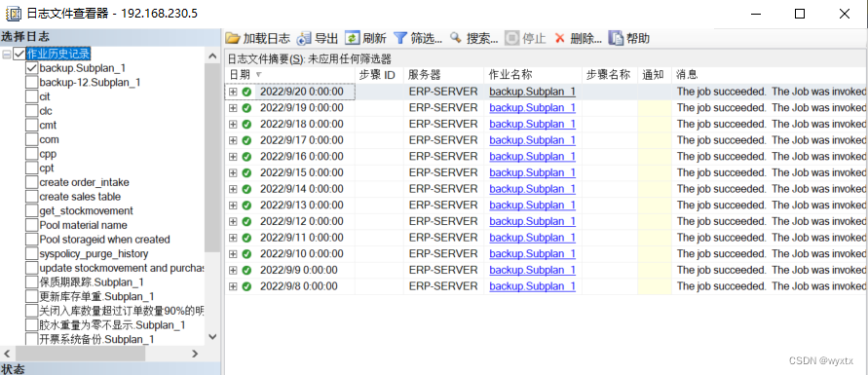Image resolution: width=868 pixels, height=375 pixels.
Task: Open backup.Subplan_1 link in 2022/9/11 row
Action: point(532,238)
